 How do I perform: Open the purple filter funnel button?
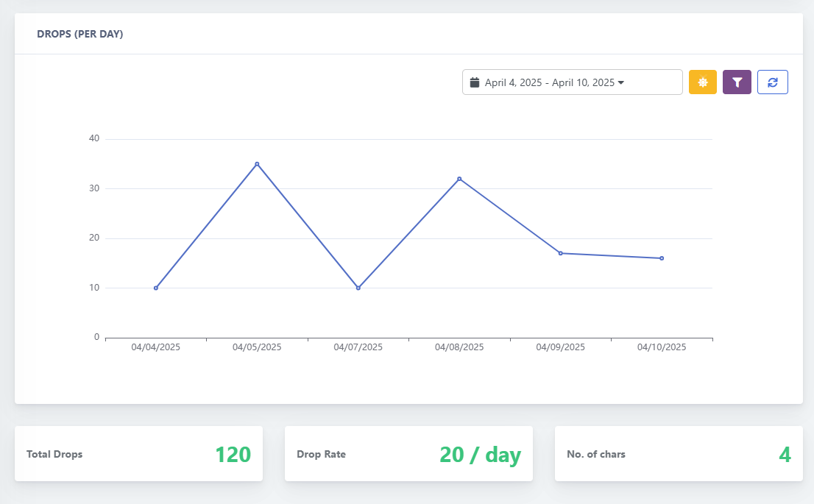(x=737, y=82)
